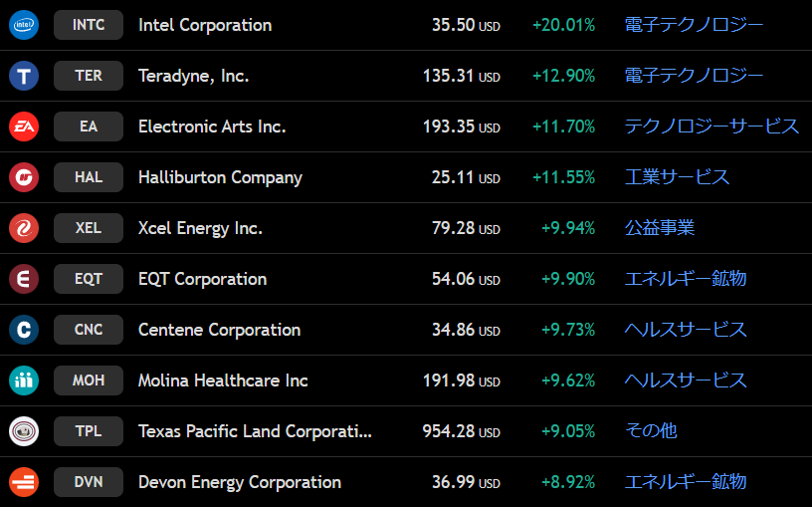Select the DVN ticker badge
812x507 pixels.
89,482
